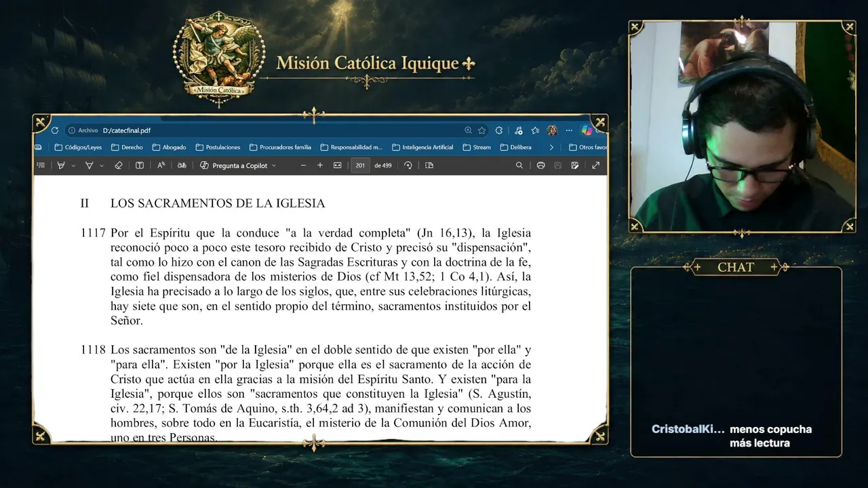Click the page count "de 499" text
This screenshot has height=488, width=868.
click(x=383, y=165)
